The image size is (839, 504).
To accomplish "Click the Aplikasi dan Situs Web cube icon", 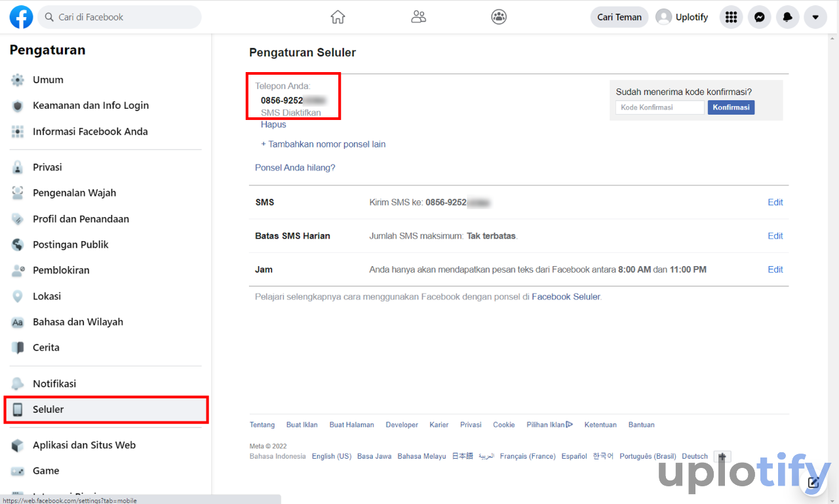I will 18,446.
